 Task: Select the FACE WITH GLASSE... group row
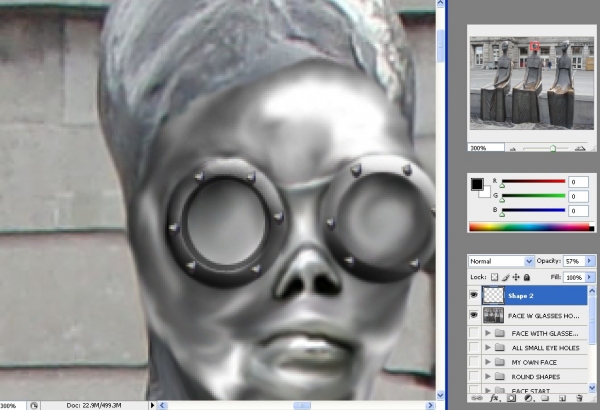click(527, 333)
